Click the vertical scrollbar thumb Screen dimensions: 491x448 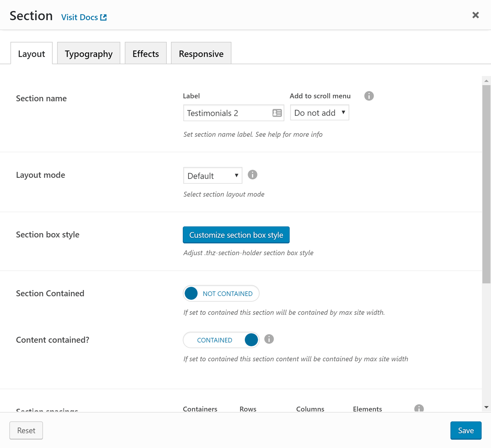[486, 184]
